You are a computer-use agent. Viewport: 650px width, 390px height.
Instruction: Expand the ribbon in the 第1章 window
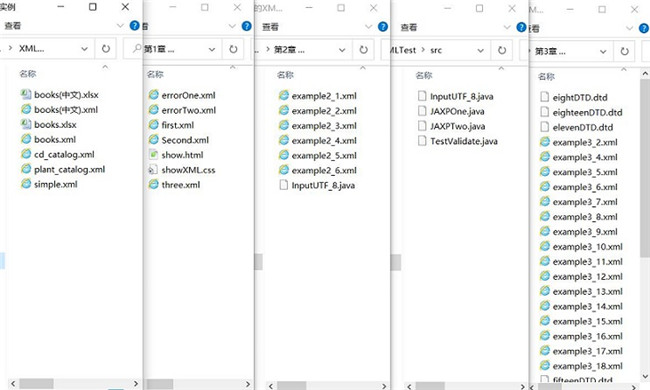[232, 26]
